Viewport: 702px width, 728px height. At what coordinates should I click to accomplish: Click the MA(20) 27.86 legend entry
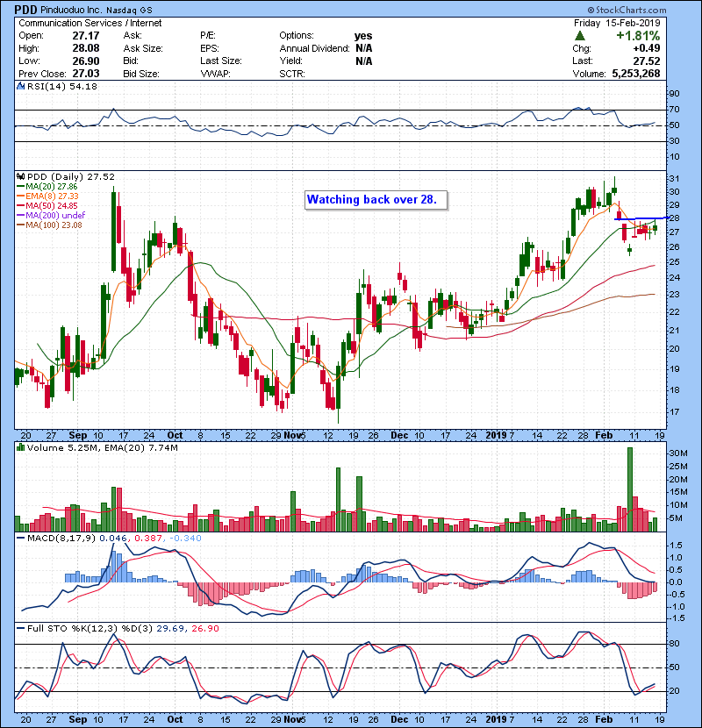tap(47, 187)
